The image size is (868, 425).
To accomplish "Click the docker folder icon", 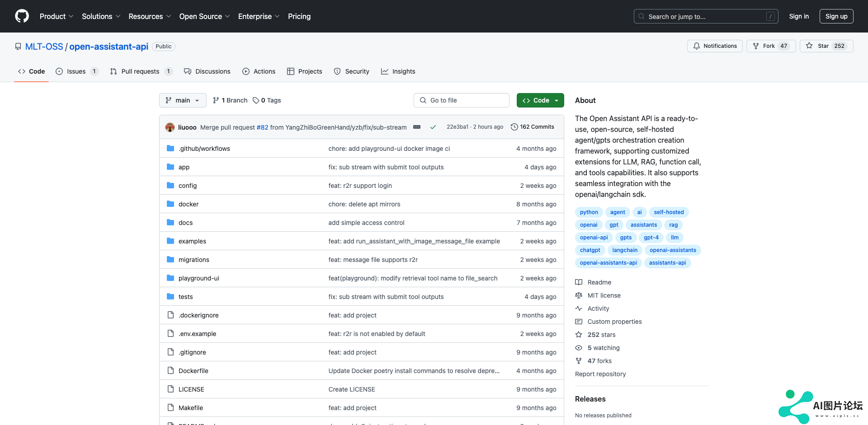I will 170,204.
